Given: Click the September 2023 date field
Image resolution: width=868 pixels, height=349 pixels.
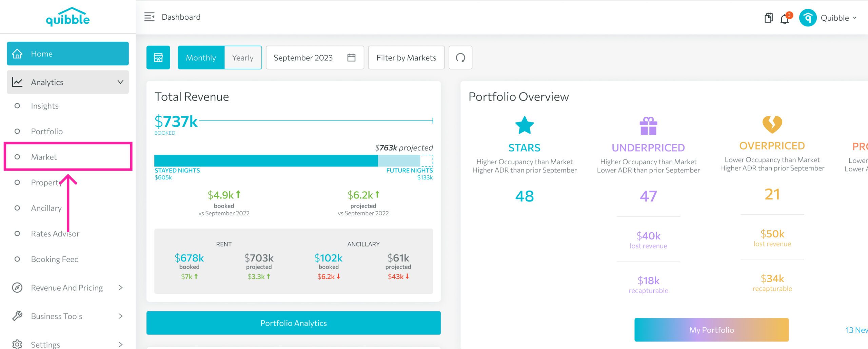Looking at the screenshot, I should coord(315,58).
